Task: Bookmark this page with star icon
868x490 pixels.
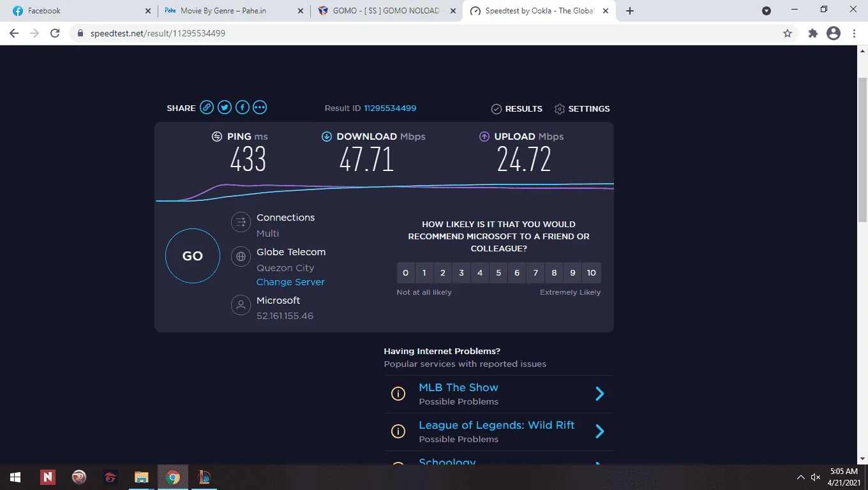Action: pos(788,33)
